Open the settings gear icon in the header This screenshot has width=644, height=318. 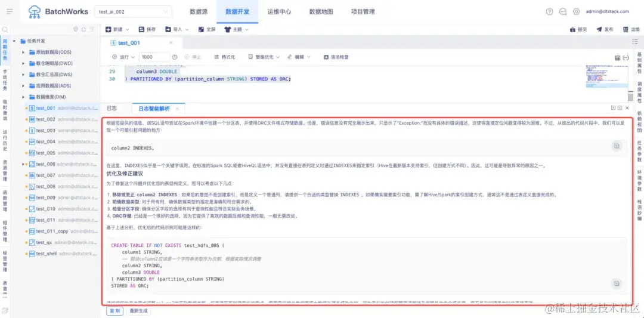(576, 11)
